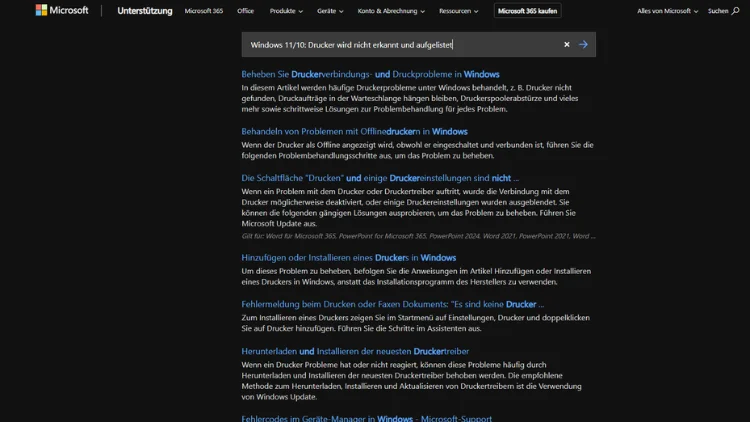Open the Alles von Microsoft dropdown
The height and width of the screenshot is (422, 750).
(667, 11)
